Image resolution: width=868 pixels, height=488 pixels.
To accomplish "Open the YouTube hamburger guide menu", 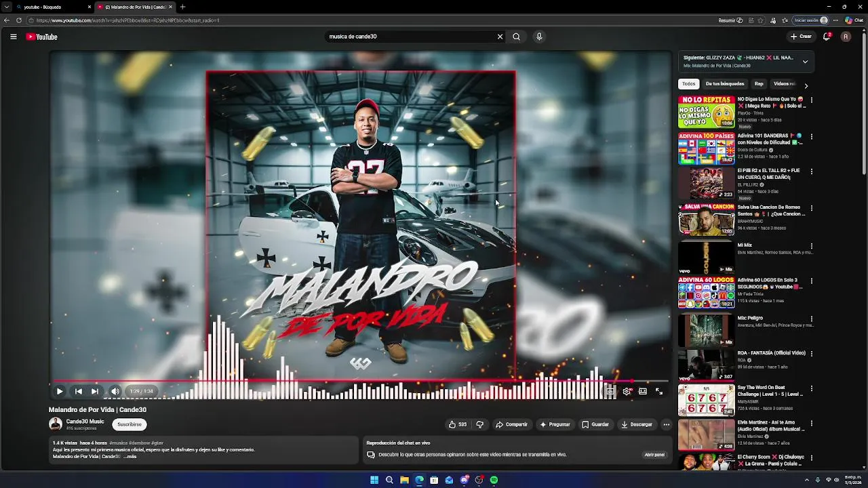I will point(13,37).
